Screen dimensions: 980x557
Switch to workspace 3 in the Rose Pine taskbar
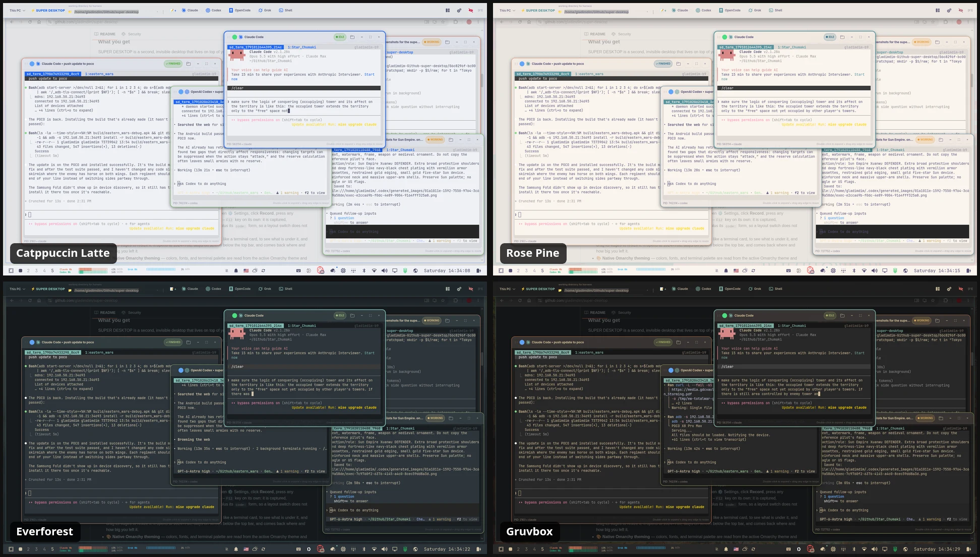tap(526, 271)
